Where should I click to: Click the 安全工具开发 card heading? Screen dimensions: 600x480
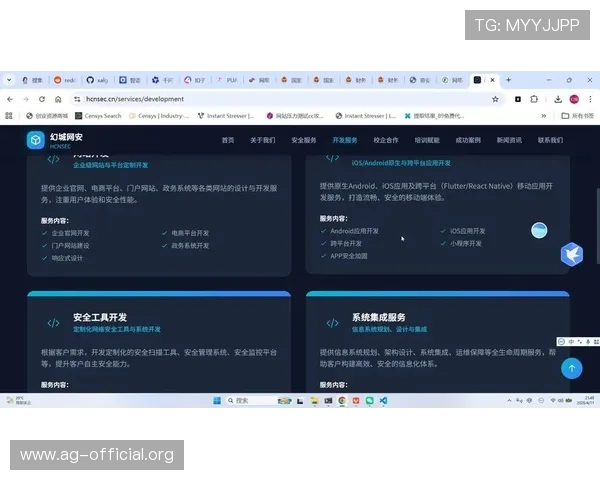coord(100,317)
